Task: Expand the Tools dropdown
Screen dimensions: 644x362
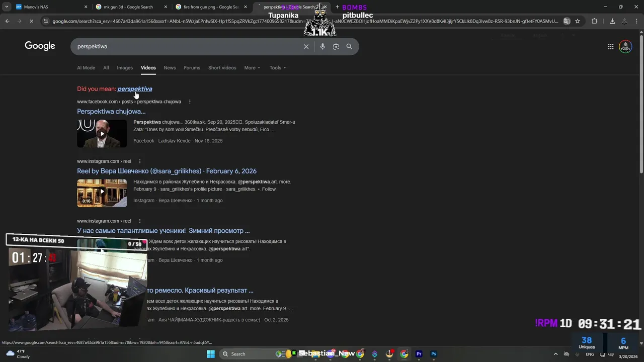Action: [277, 68]
